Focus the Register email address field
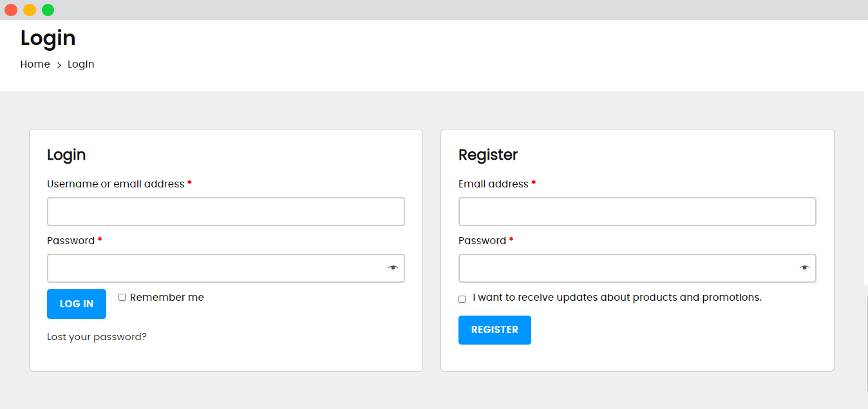This screenshot has width=868, height=409. 637,212
